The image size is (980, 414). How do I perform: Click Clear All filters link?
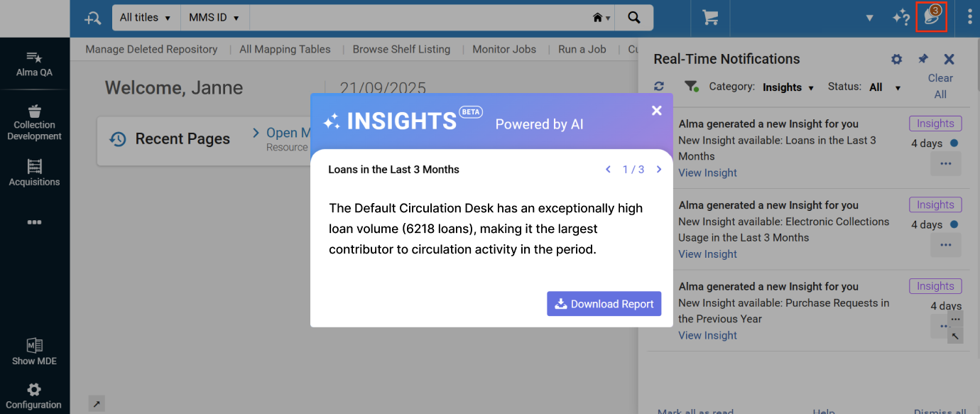point(940,86)
